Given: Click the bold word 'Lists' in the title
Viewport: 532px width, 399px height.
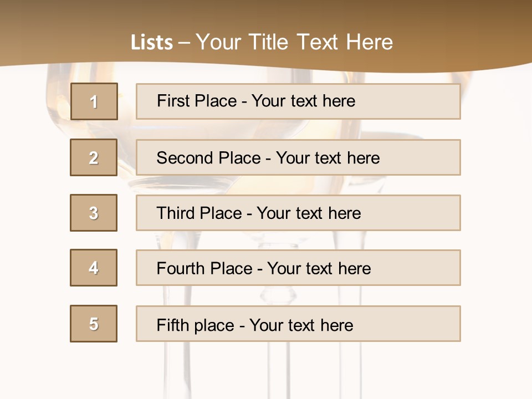Looking at the screenshot, I should [151, 43].
